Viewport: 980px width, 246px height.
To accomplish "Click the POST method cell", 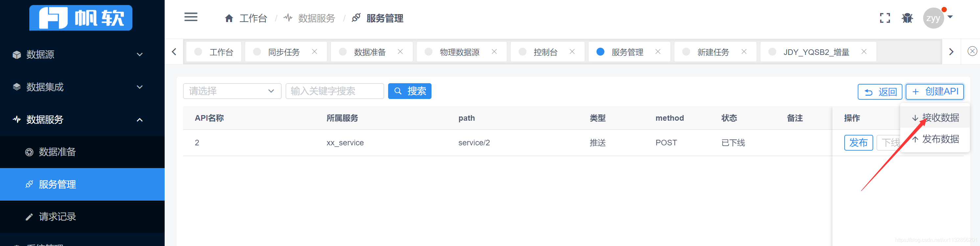I will (666, 143).
